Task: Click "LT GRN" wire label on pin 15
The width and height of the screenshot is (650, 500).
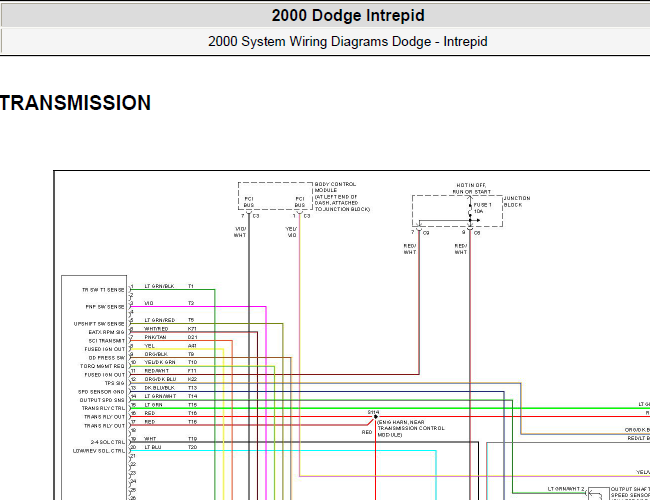Action: point(153,405)
